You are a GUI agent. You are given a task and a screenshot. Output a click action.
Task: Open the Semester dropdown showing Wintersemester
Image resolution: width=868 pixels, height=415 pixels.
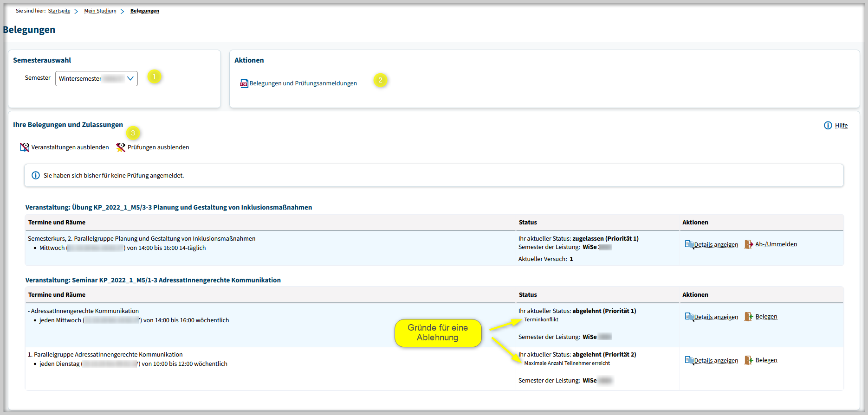(x=97, y=78)
